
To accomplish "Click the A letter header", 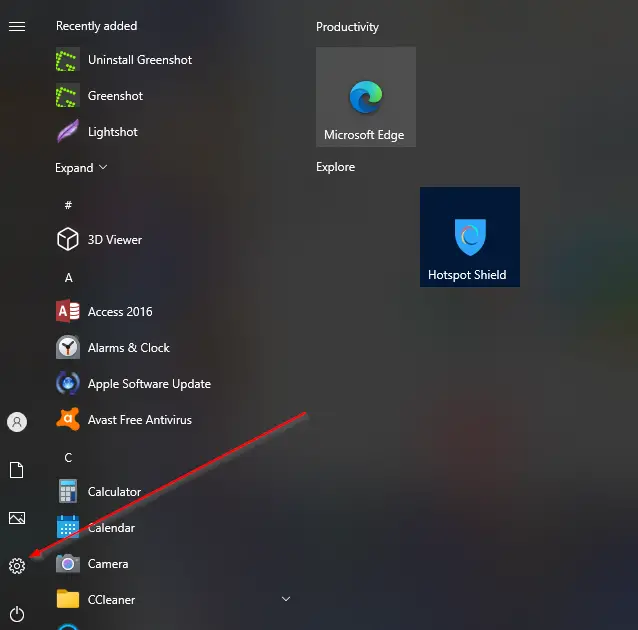I will point(68,278).
